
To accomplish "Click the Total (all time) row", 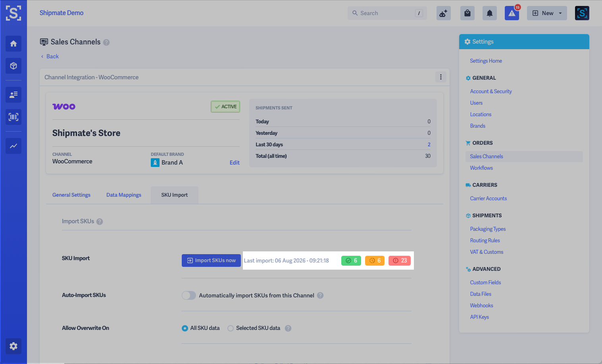I will [343, 156].
